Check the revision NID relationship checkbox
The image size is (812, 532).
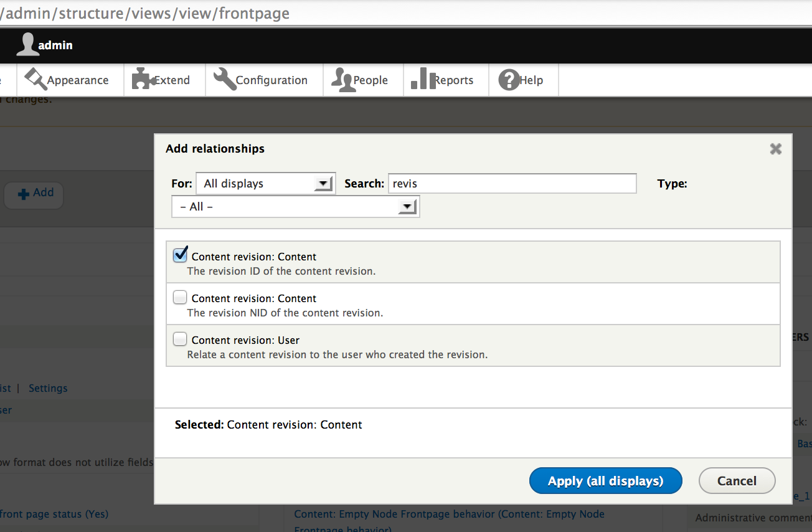tap(180, 297)
